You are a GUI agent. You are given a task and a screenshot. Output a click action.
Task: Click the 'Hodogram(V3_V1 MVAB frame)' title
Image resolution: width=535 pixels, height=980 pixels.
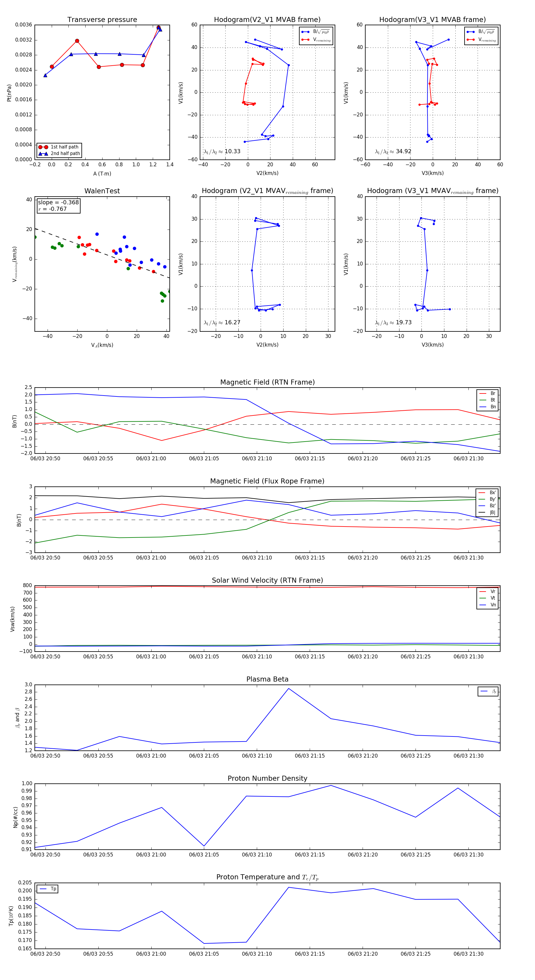432,19
